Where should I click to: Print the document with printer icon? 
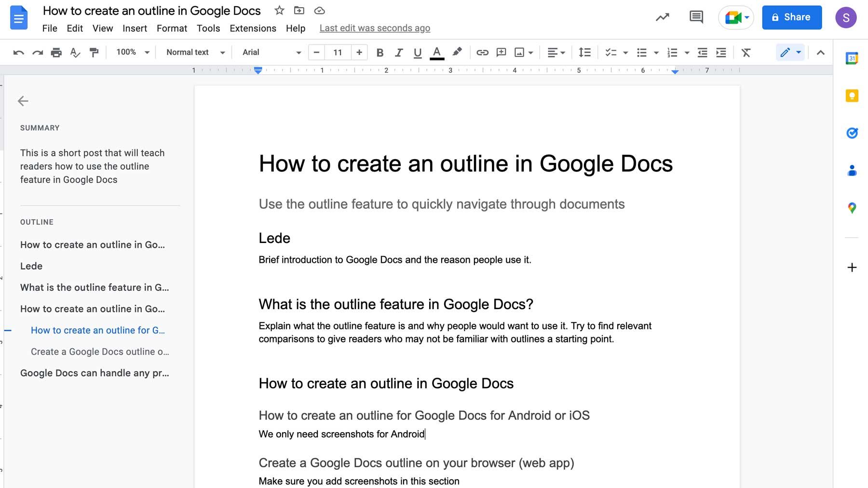56,53
